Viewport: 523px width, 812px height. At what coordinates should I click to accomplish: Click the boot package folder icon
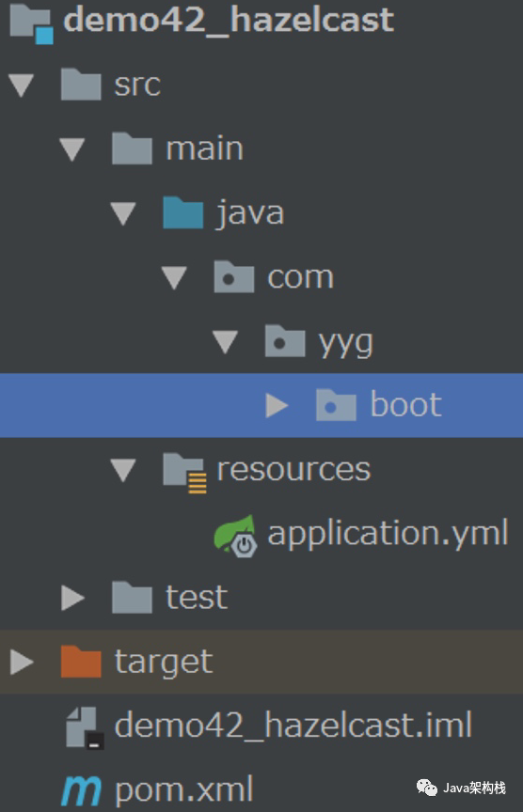(336, 404)
